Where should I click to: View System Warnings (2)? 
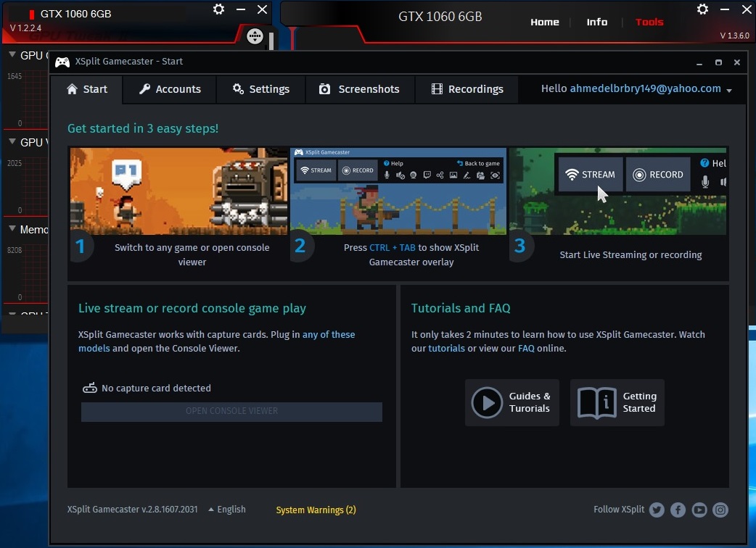316,510
